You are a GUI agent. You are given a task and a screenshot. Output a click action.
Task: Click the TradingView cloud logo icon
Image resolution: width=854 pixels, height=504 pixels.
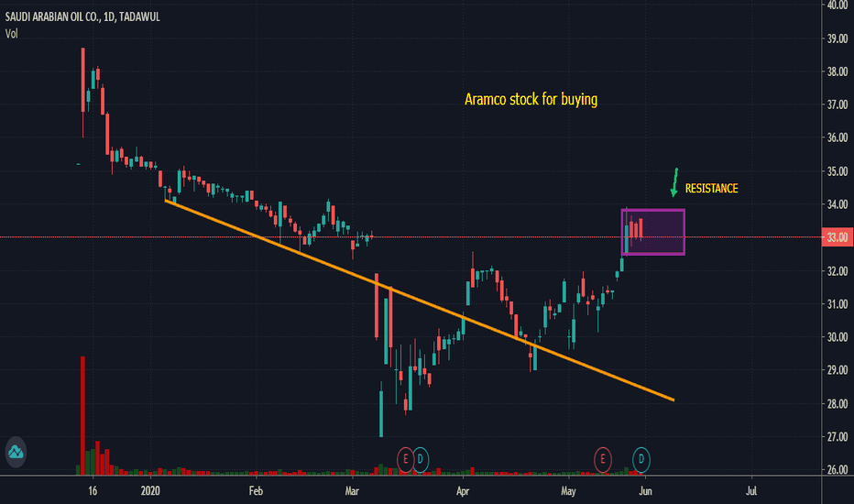point(16,452)
